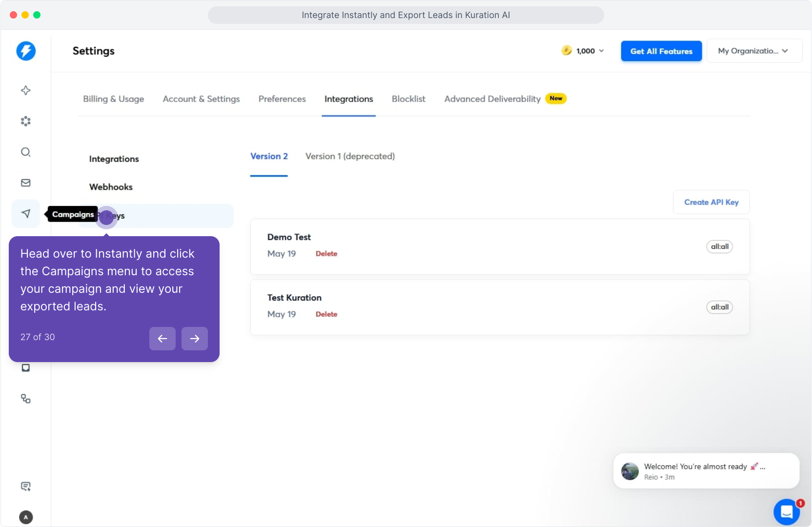Click the red close window button

tap(13, 15)
